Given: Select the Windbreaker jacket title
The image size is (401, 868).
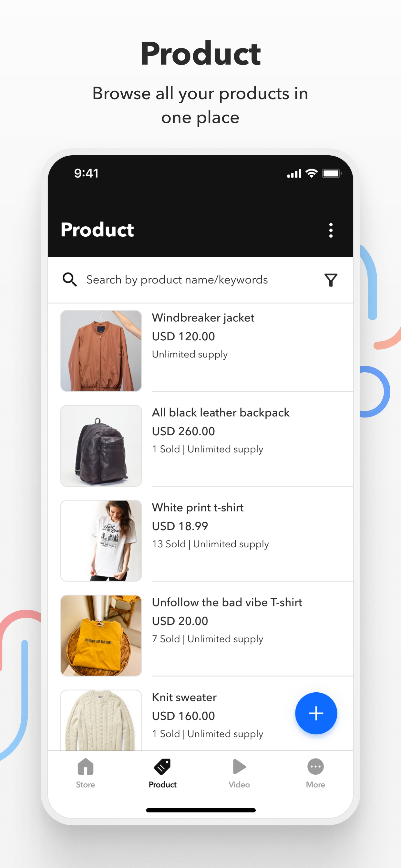Looking at the screenshot, I should (203, 318).
